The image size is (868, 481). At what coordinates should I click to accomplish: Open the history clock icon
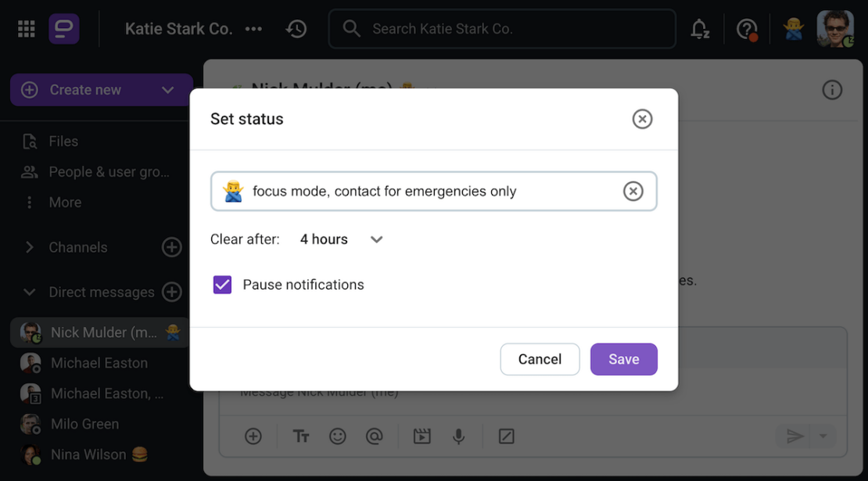pos(296,29)
